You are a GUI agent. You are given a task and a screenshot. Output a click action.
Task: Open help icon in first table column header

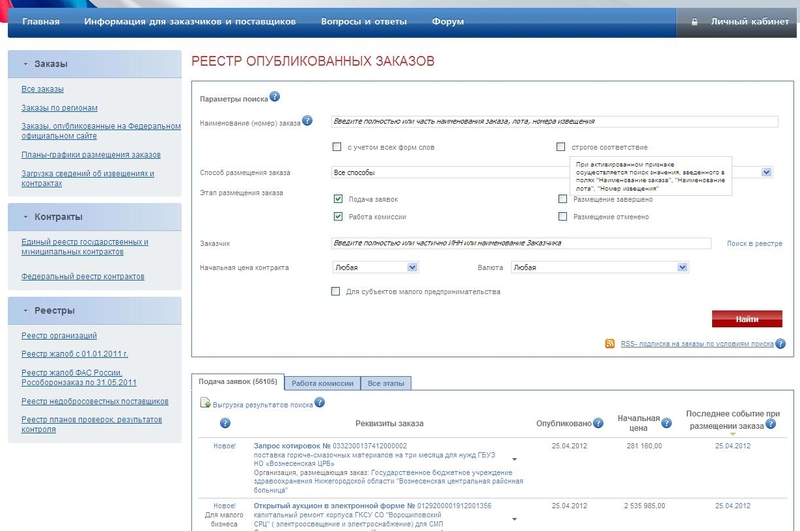225,423
